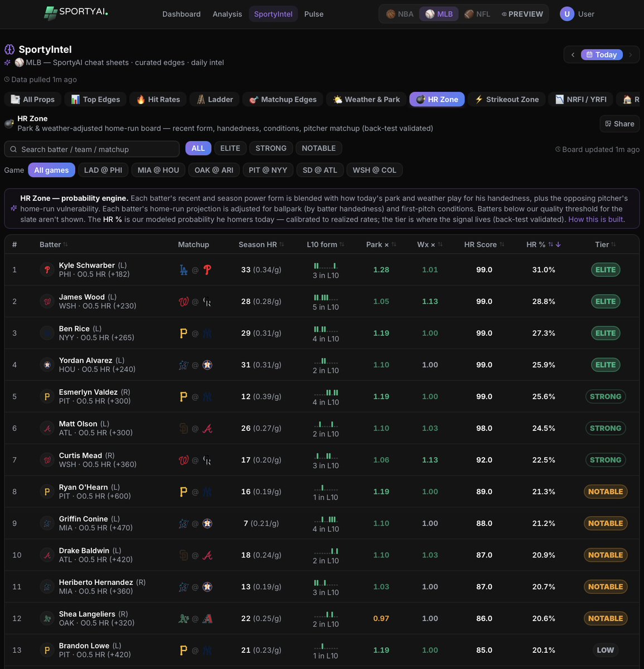
Task: Sort by L10 form column
Action: (326, 245)
